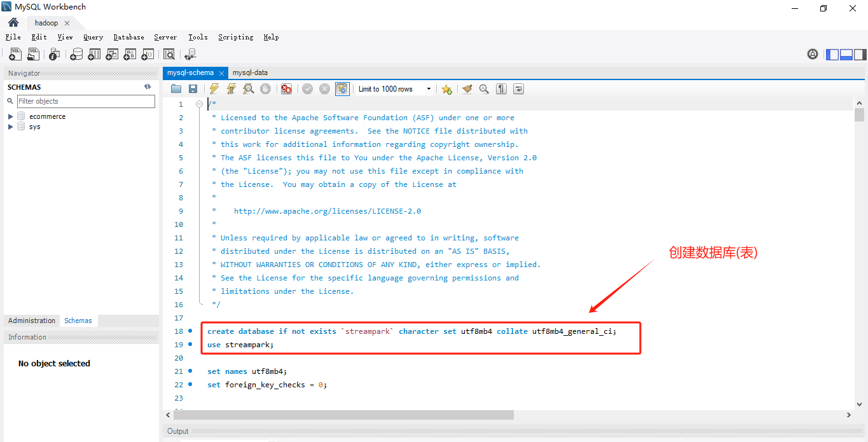
Task: Switch to the Administration tab
Action: pyautogui.click(x=32, y=321)
